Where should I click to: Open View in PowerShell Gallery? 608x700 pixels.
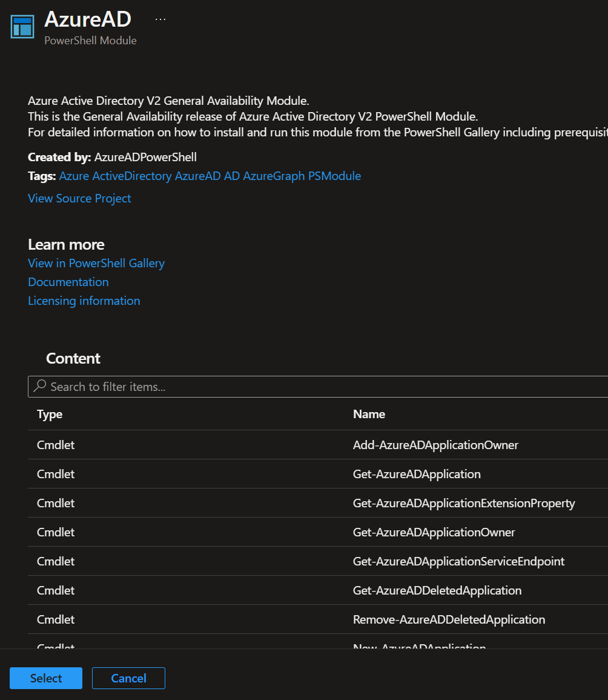tap(96, 263)
